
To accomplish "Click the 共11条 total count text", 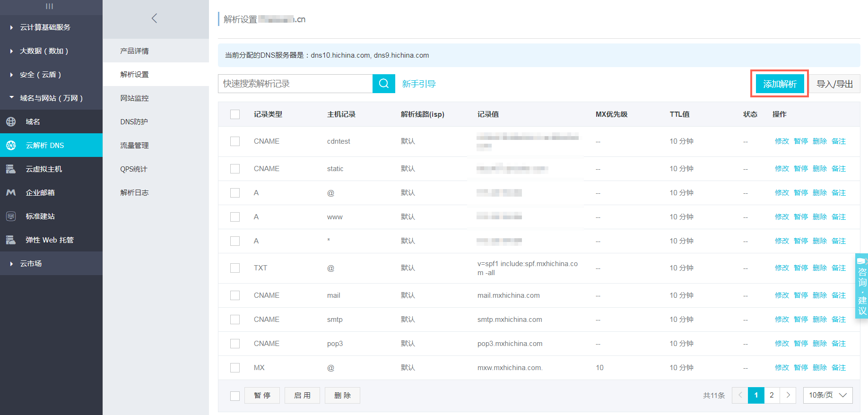I will point(714,396).
